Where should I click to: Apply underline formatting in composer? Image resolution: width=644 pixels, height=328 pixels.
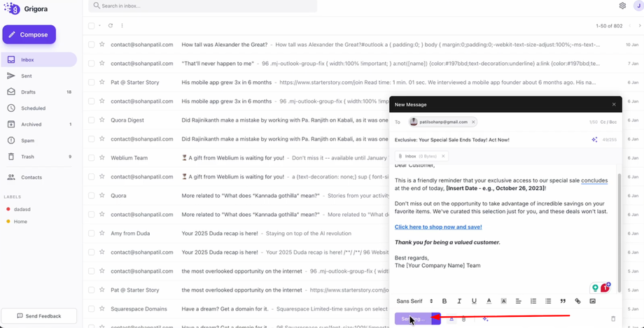tap(474, 301)
